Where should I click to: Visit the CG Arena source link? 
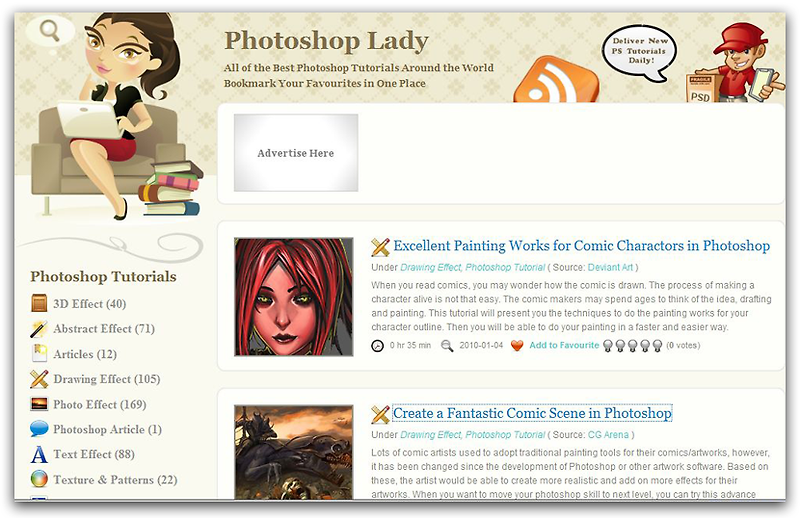[608, 435]
